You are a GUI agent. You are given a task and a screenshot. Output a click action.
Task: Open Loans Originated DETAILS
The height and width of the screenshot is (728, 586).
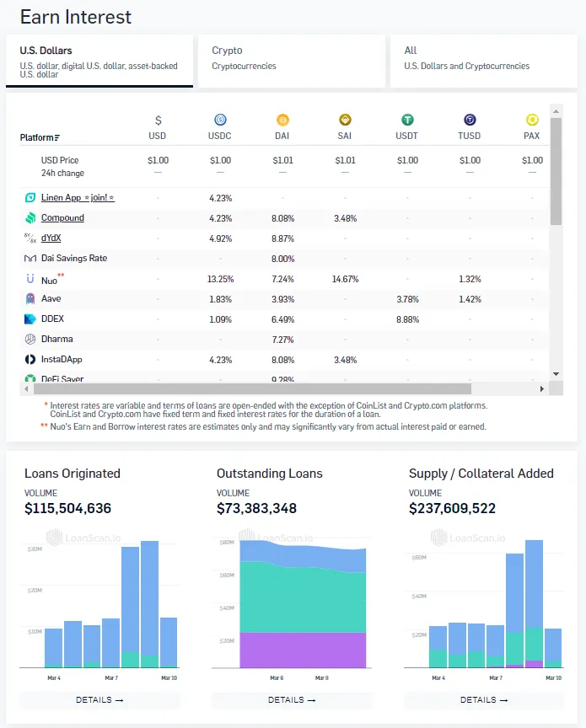pyautogui.click(x=99, y=699)
